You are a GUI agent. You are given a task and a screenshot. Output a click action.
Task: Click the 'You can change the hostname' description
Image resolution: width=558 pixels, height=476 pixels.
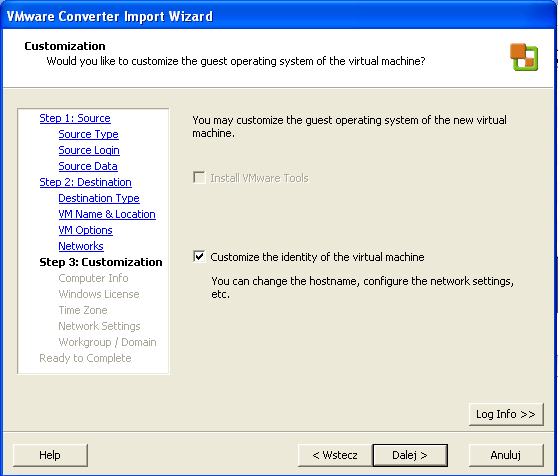click(362, 287)
